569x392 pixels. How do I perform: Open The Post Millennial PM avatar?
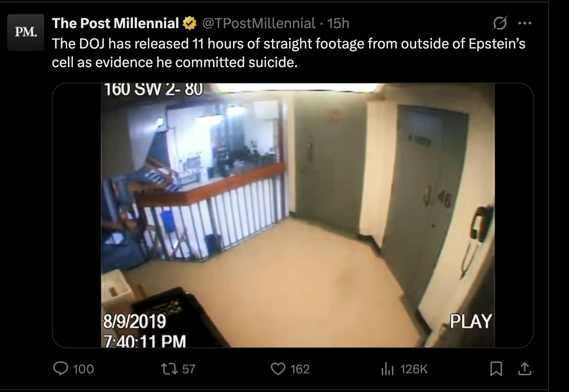(26, 33)
